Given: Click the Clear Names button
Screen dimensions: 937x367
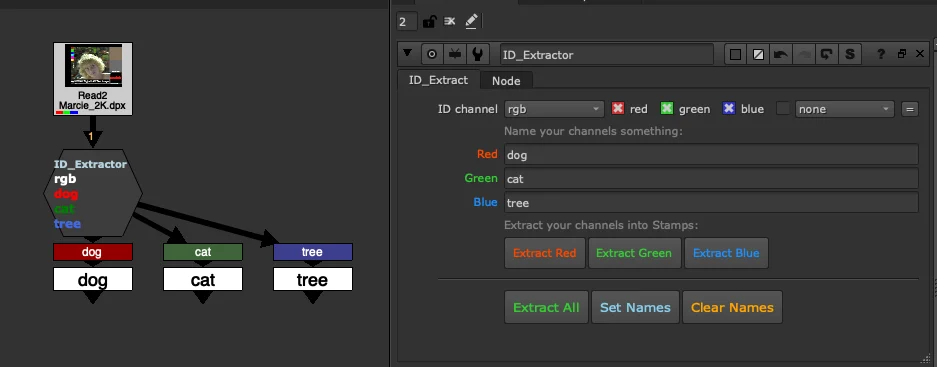Looking at the screenshot, I should pos(732,307).
